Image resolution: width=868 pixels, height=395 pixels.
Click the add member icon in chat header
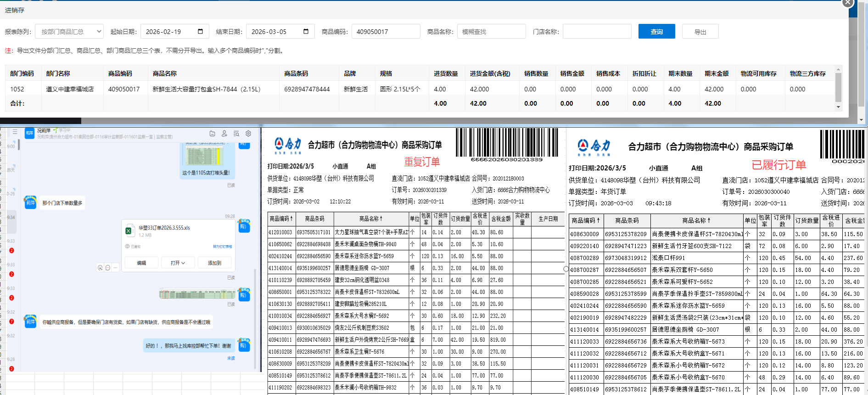pyautogui.click(x=224, y=134)
